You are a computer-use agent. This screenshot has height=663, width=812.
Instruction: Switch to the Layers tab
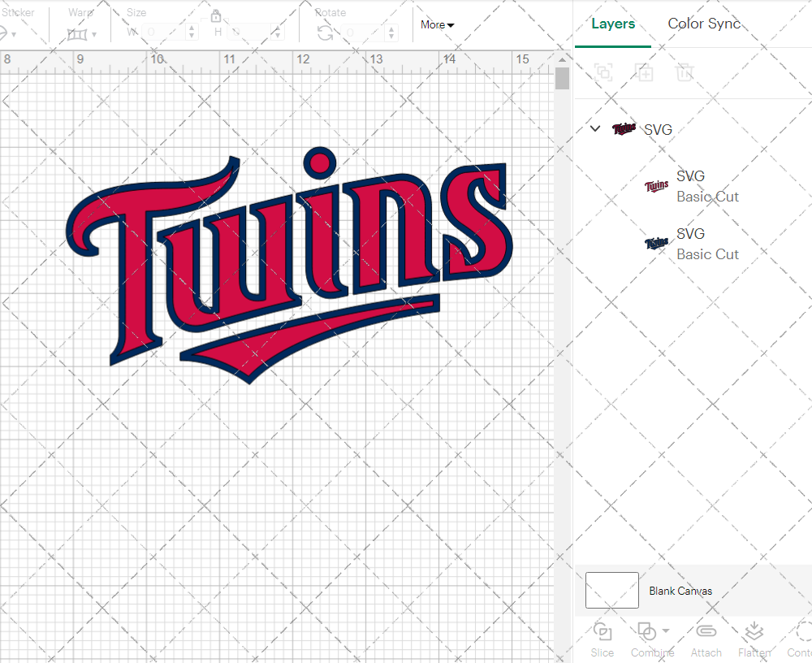click(612, 24)
